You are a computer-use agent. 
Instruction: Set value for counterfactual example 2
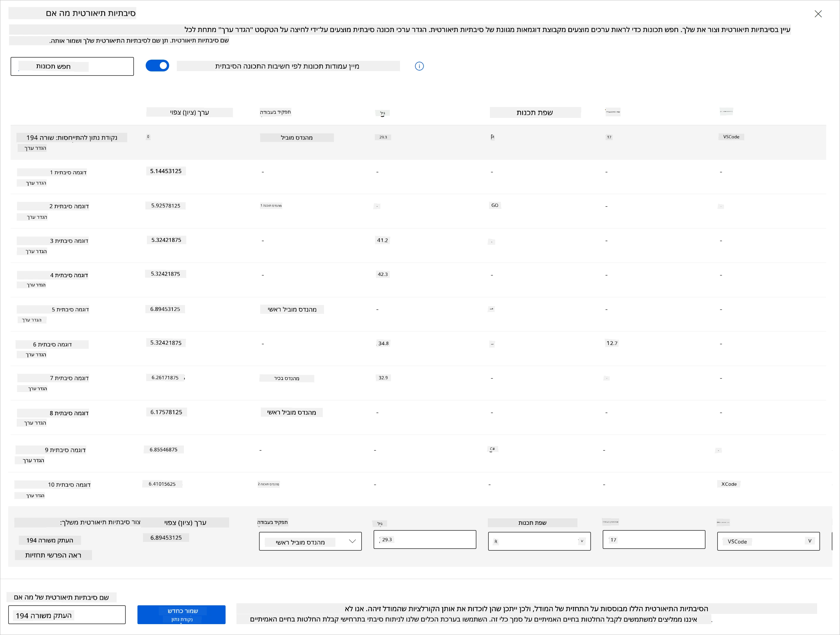pyautogui.click(x=37, y=217)
